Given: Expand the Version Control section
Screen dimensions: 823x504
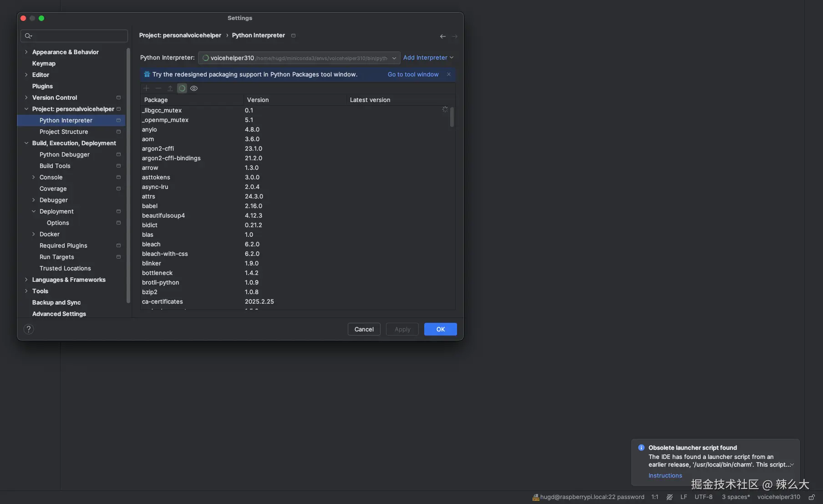Looking at the screenshot, I should pyautogui.click(x=26, y=97).
